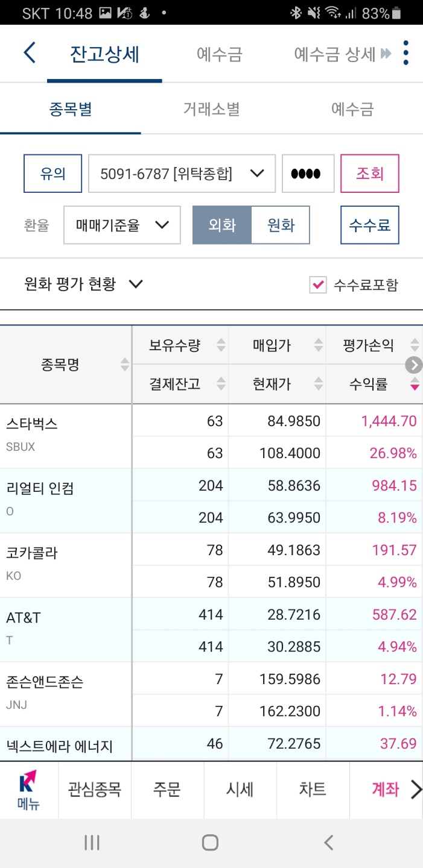Sort by 수익률 column

(415, 384)
